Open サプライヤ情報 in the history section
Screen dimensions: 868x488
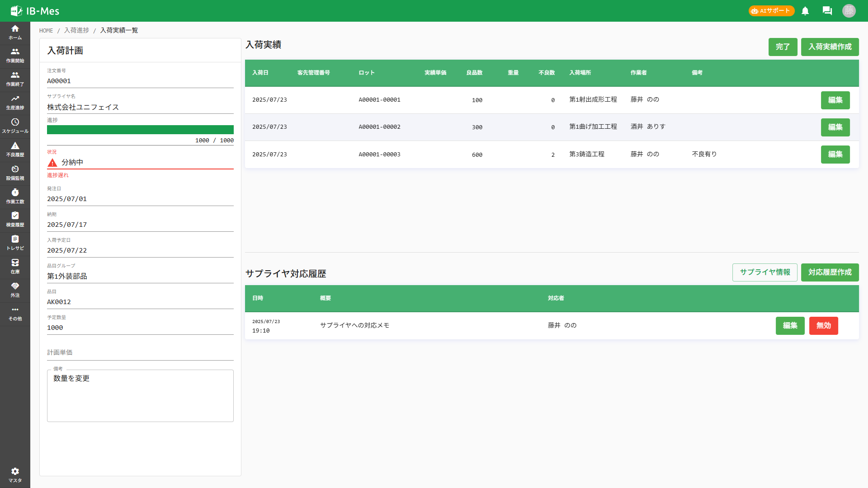coord(764,272)
